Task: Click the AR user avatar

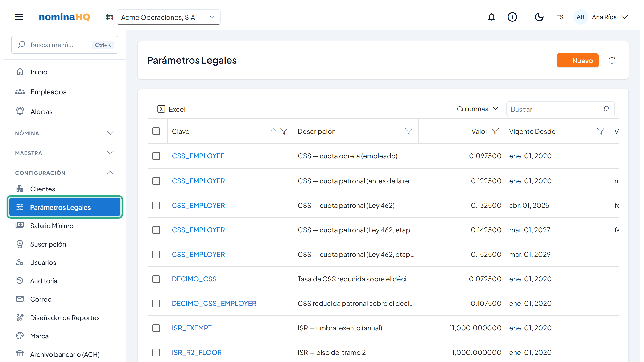Action: point(580,17)
